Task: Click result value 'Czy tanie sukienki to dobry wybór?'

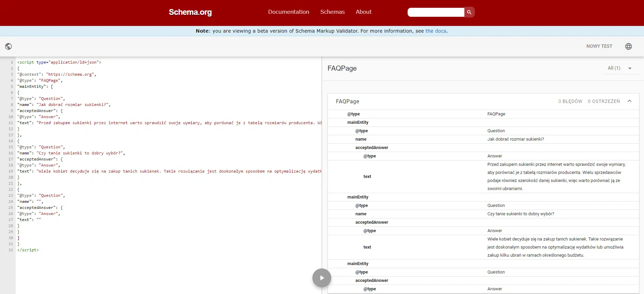Action: (521, 214)
